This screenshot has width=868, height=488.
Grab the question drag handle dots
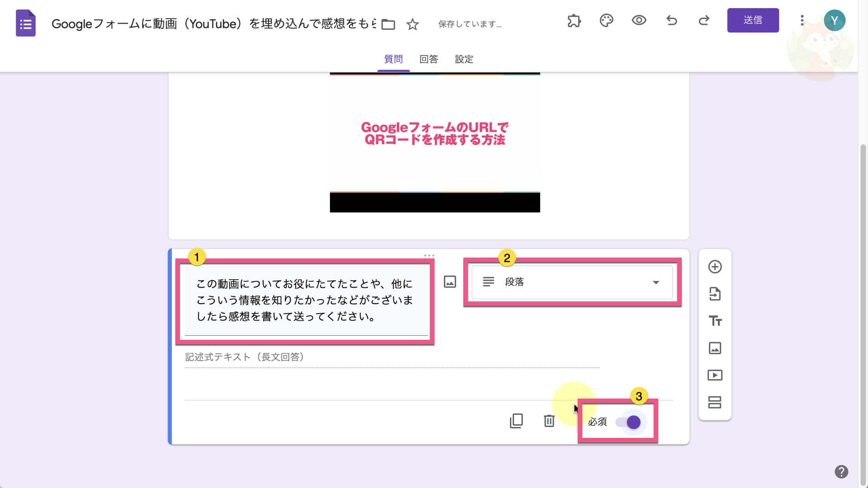(429, 256)
